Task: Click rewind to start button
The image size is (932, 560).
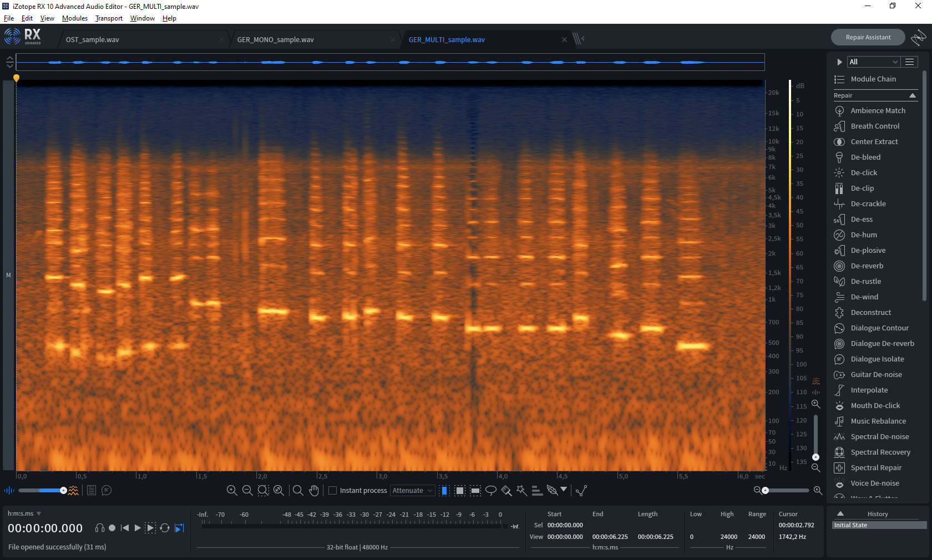Action: click(125, 528)
